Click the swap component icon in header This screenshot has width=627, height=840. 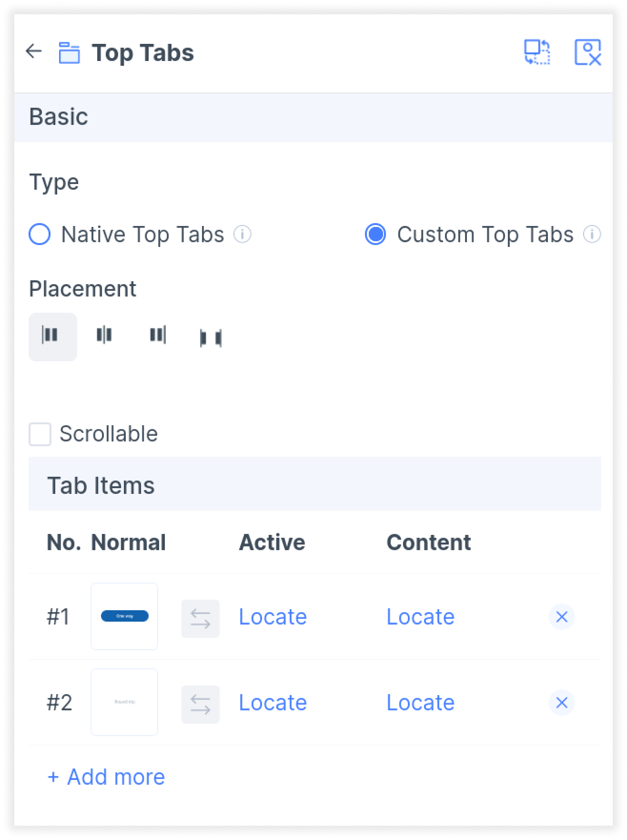pos(537,52)
